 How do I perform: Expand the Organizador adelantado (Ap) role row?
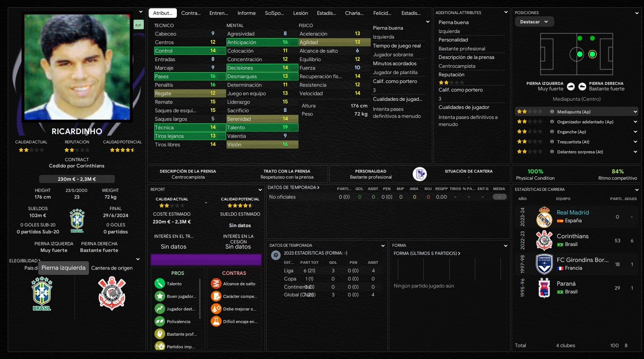pos(635,122)
